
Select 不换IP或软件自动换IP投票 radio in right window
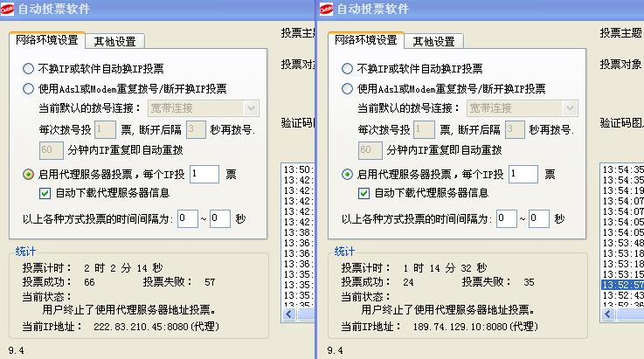click(347, 68)
